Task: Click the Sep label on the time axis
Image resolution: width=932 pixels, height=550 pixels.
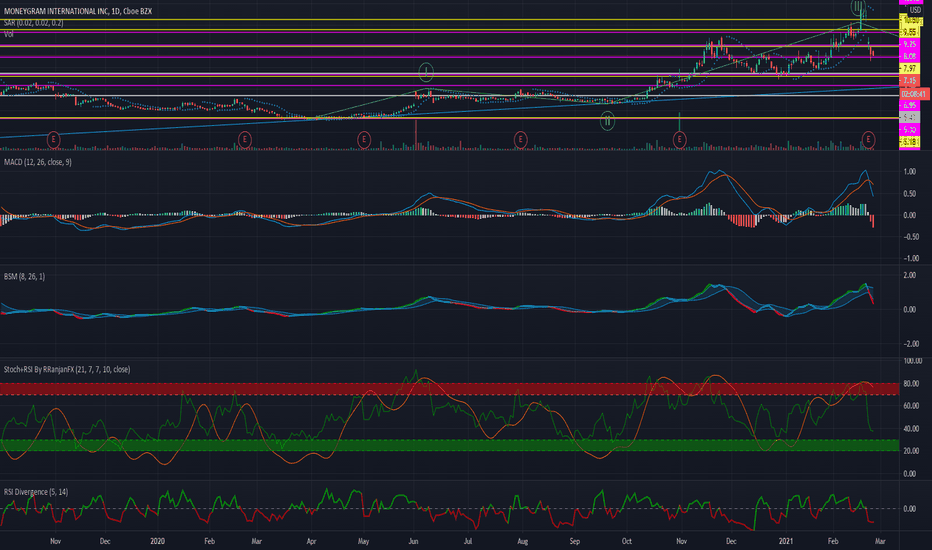Action: tap(575, 541)
